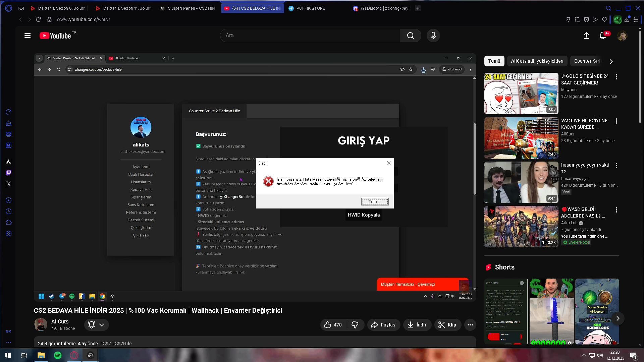This screenshot has height=362, width=644.
Task: Click the Klip button
Action: (x=447, y=325)
